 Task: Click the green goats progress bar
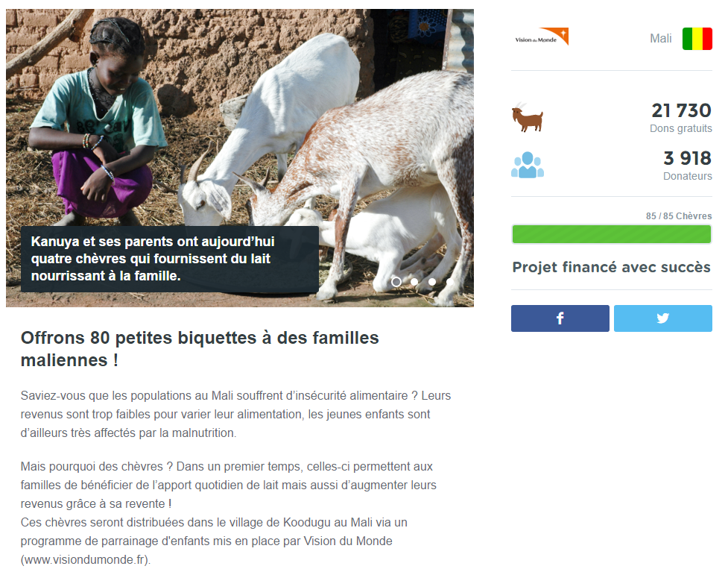(612, 234)
